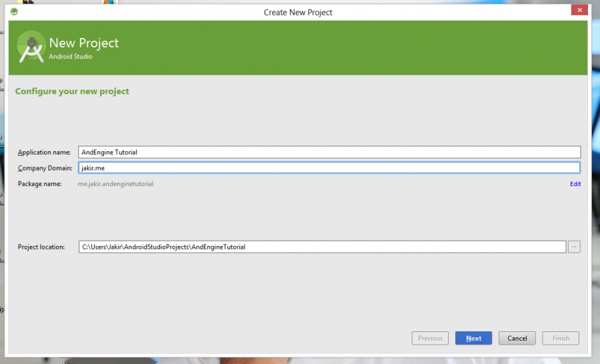Click the 'Create New Project' title bar

point(298,12)
